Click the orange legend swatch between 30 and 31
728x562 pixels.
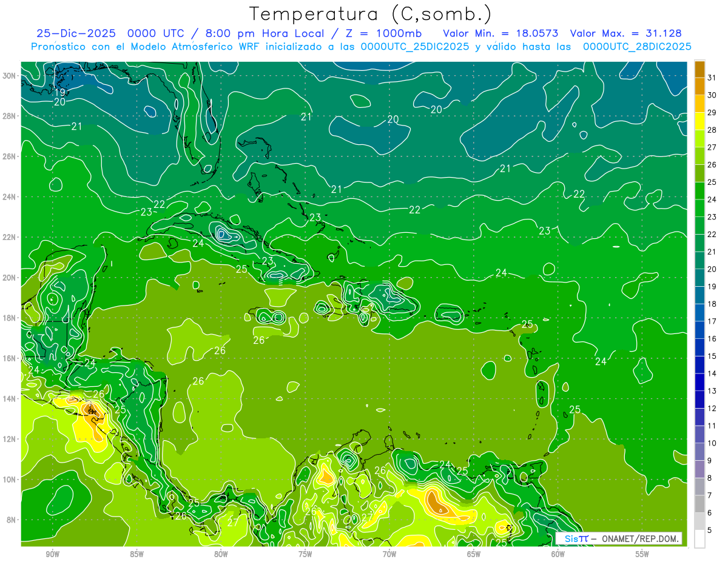(x=699, y=86)
